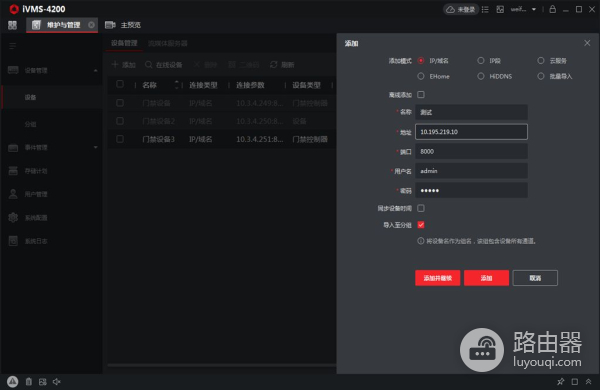The image size is (600, 390).
Task: Check the 门禁设备3 row checkbox
Action: [x=120, y=139]
